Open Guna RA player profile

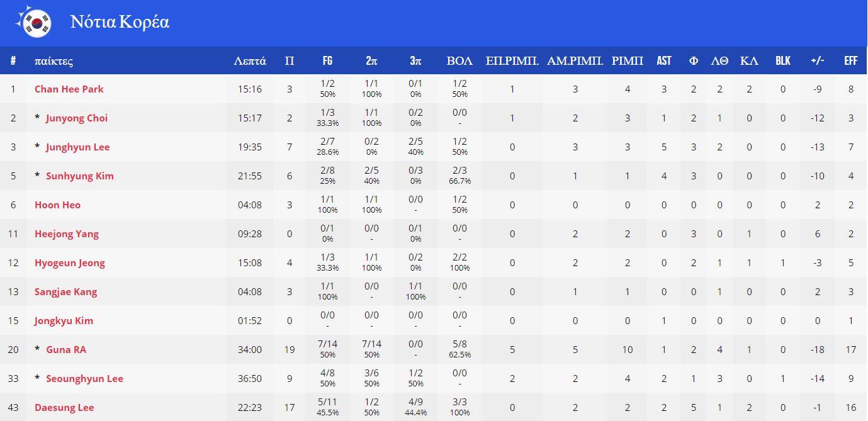66,350
